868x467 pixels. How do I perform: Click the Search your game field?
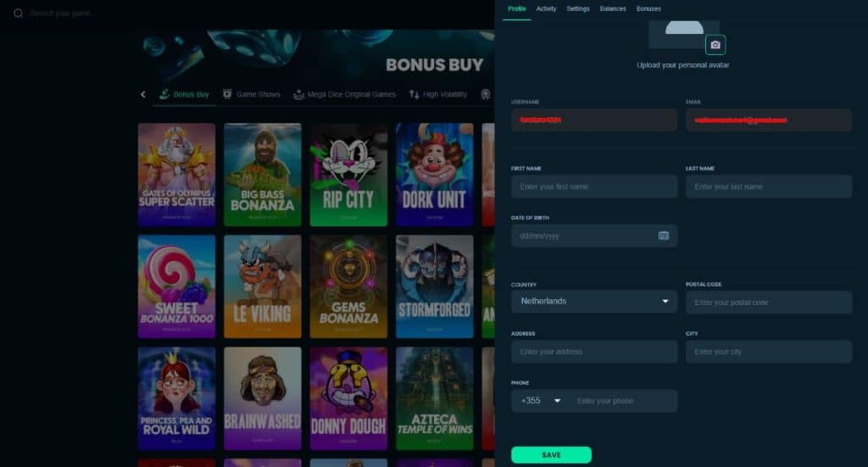tap(62, 14)
